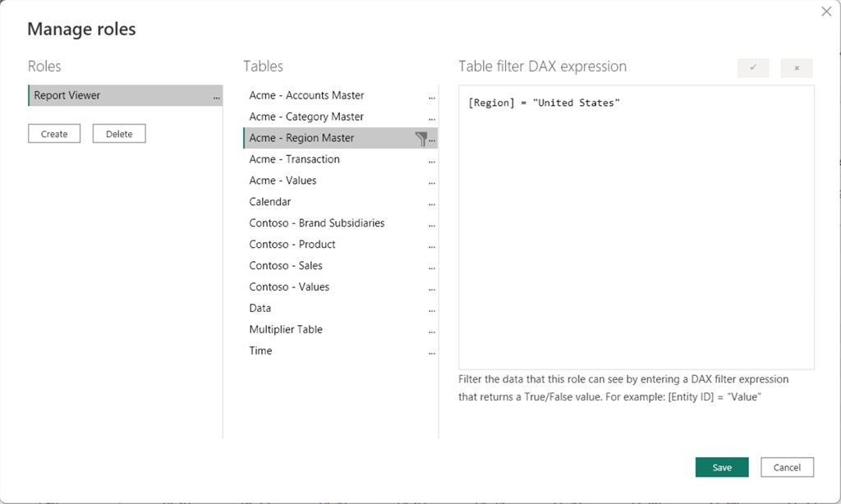Discard DAX expression with X button

click(x=797, y=68)
